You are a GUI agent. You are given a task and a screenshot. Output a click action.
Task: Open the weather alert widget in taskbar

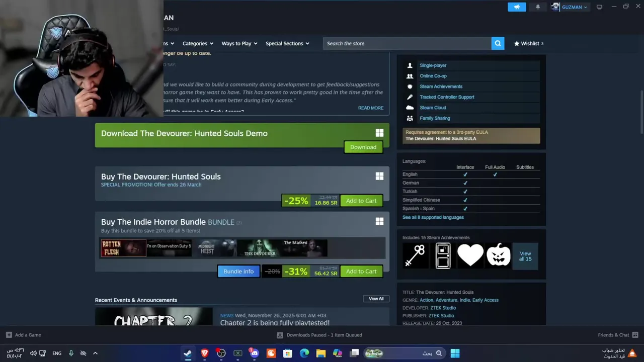pos(619,353)
